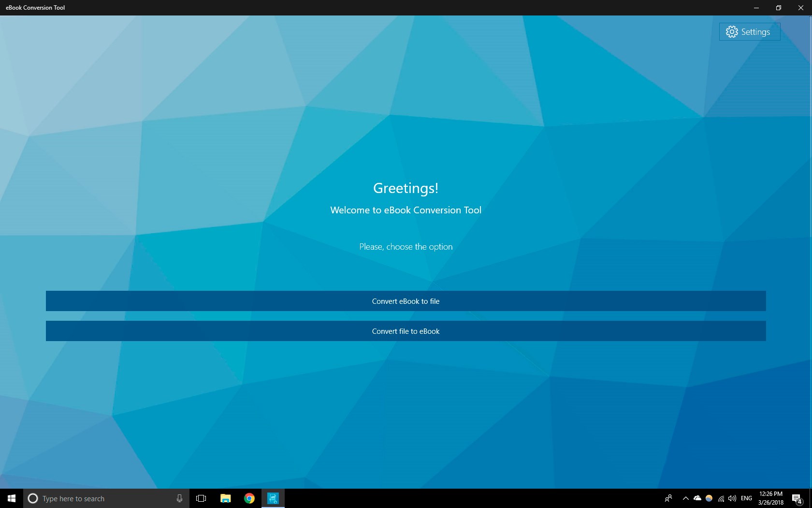This screenshot has height=508, width=812.
Task: Click the round colored system tray icon
Action: click(x=709, y=498)
